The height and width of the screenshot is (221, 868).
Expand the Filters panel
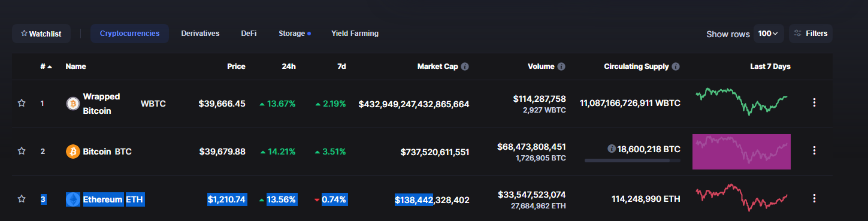point(810,34)
